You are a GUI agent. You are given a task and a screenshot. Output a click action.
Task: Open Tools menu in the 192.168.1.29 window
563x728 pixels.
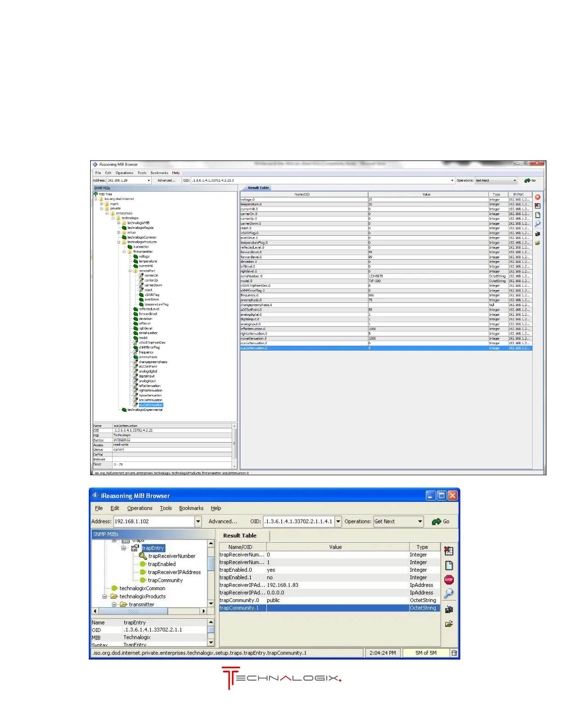click(x=142, y=173)
